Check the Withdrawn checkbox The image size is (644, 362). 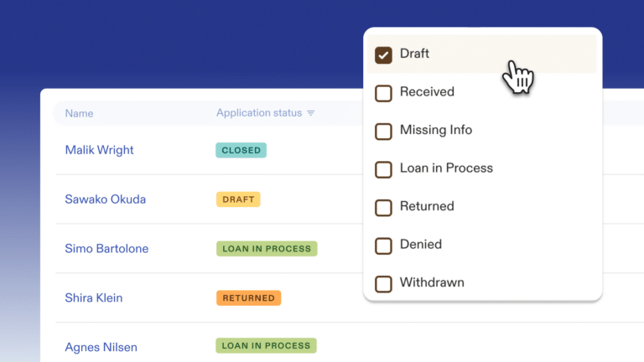[383, 284]
